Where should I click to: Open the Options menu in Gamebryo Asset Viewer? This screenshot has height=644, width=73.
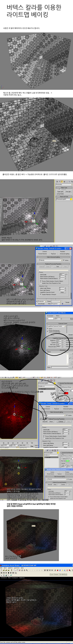click(10, 568)
